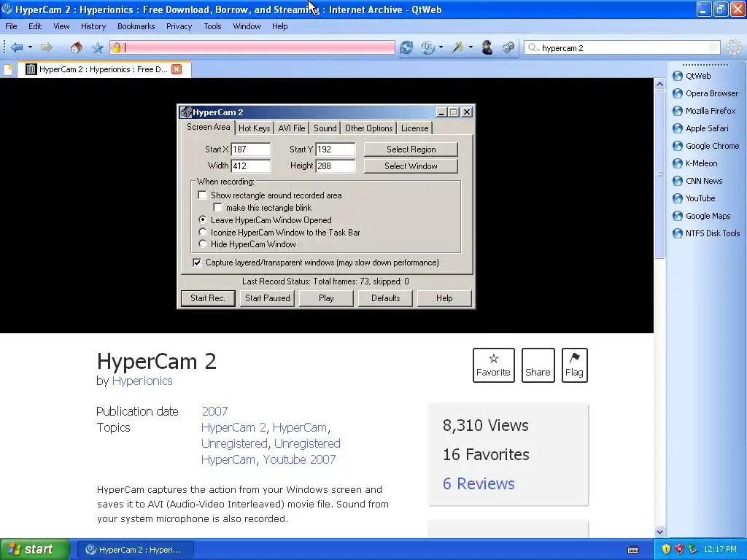
Task: Click the scrollbar up arrow
Action: pos(659,85)
